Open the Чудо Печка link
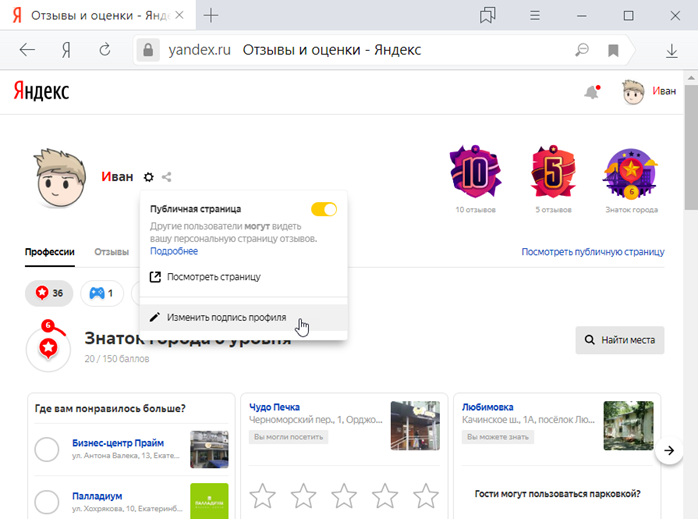 pyautogui.click(x=274, y=407)
